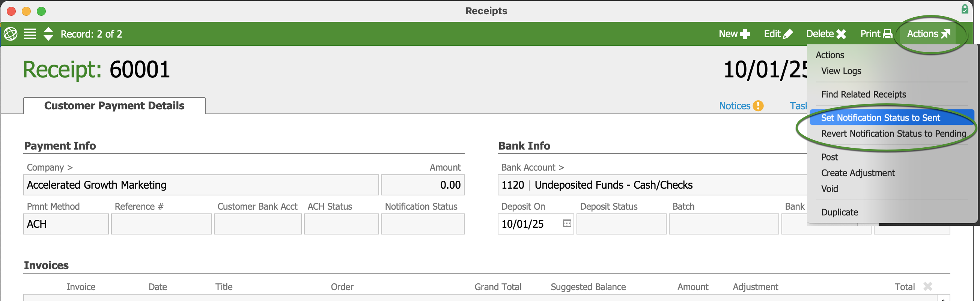Screen dimensions: 980x301
Task: Choose Find Related Receipts menu item
Action: pyautogui.click(x=863, y=94)
